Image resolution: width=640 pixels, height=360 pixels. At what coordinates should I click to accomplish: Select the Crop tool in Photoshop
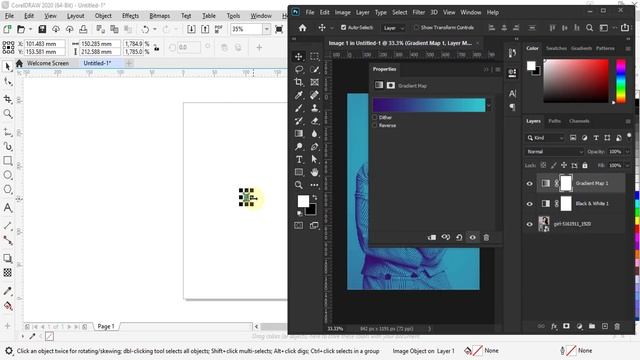pos(299,82)
